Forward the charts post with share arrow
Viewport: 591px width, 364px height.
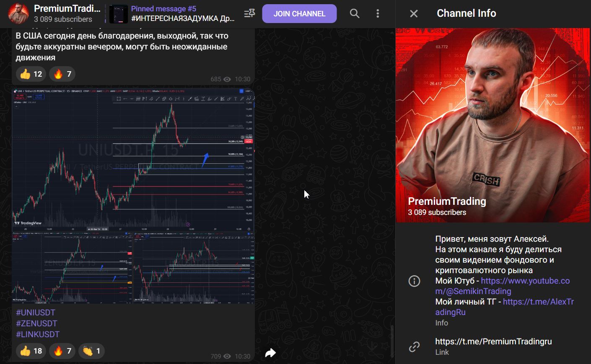[270, 353]
